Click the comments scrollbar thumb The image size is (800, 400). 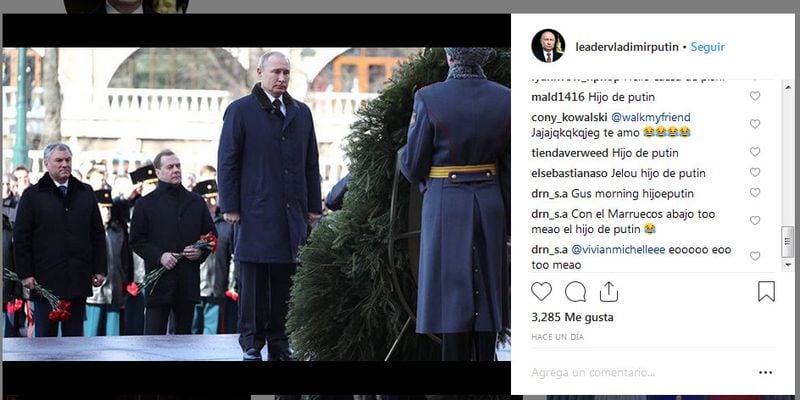pyautogui.click(x=788, y=242)
